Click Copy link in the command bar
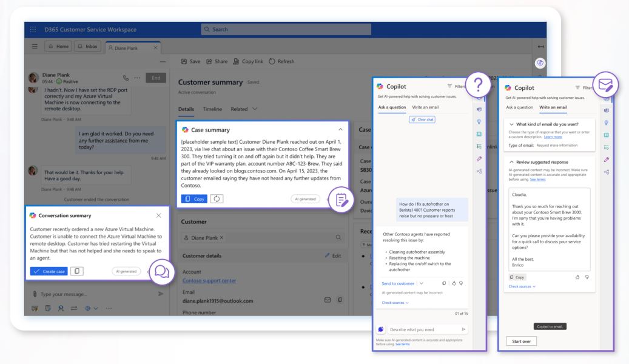The height and width of the screenshot is (364, 629). click(248, 61)
